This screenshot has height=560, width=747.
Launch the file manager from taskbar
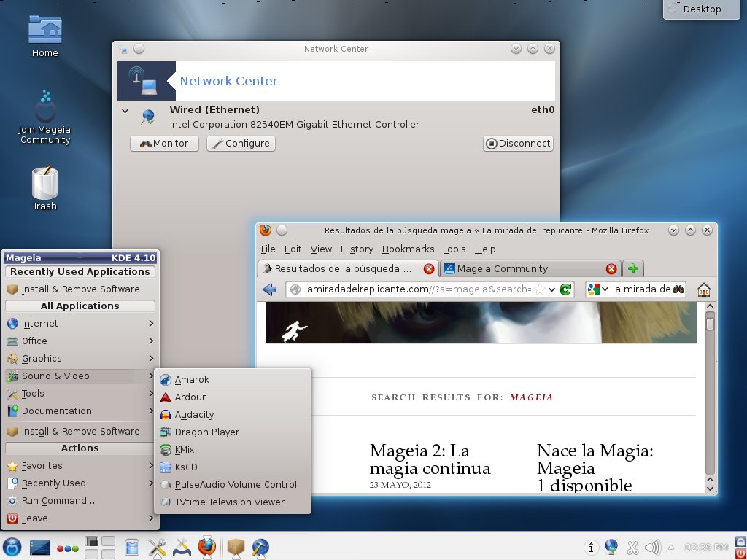click(132, 548)
